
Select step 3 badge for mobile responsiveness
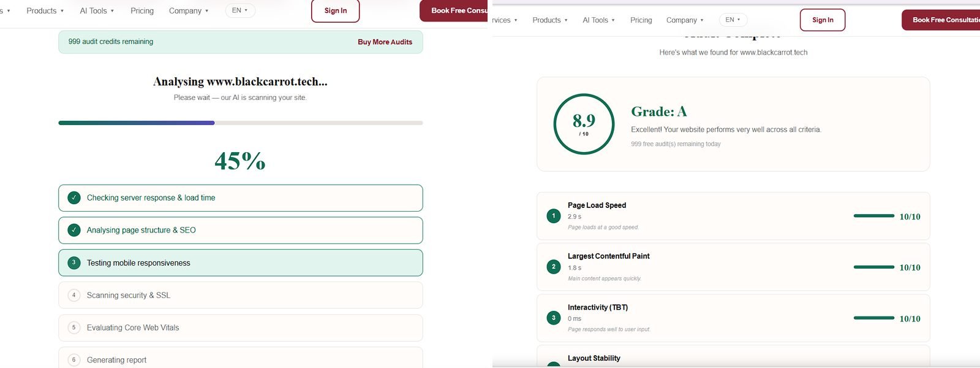click(74, 263)
